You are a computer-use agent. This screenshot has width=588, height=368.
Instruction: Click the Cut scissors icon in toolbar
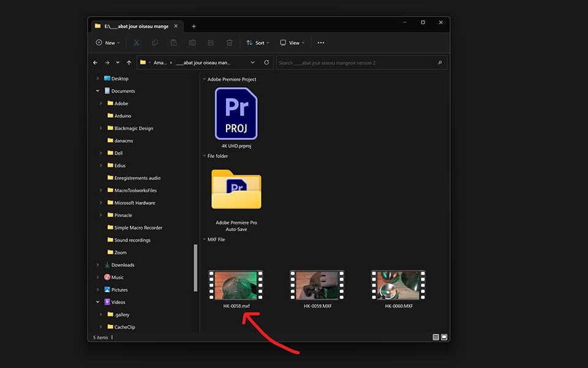(137, 43)
